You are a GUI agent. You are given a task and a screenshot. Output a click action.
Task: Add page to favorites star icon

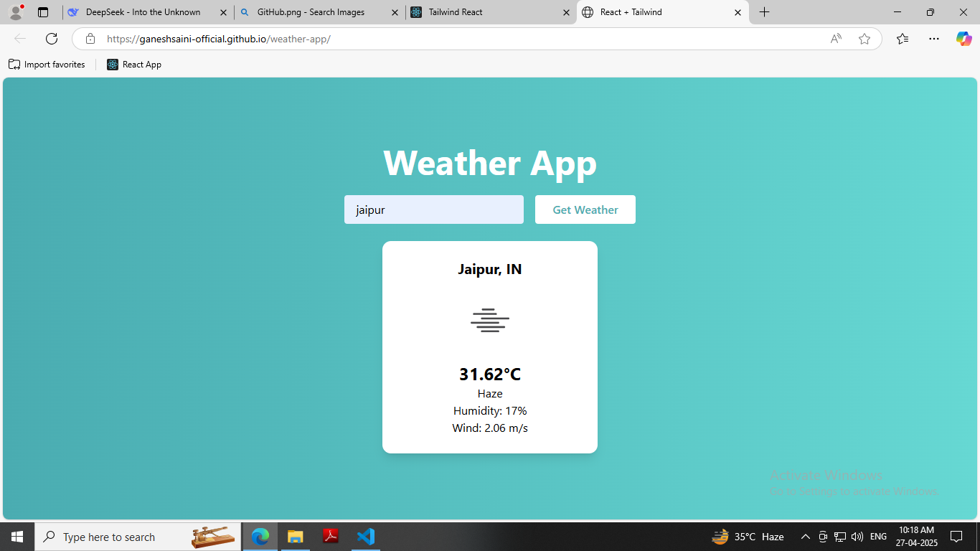[x=864, y=39]
